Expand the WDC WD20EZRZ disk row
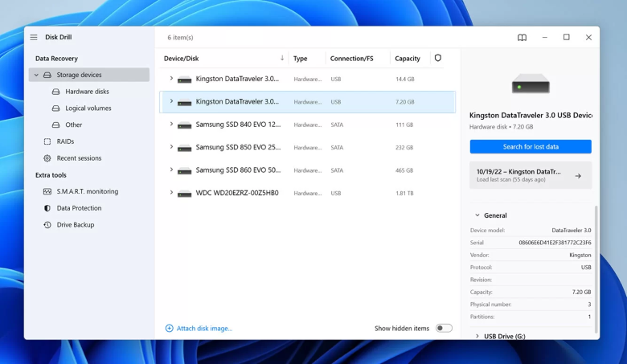Viewport: 627px width, 364px height. click(x=171, y=193)
